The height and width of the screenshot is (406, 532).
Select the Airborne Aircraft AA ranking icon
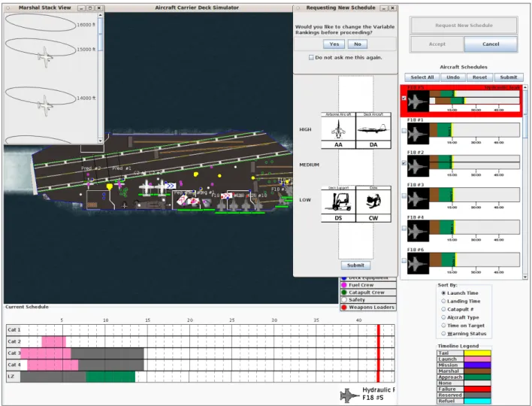click(338, 131)
